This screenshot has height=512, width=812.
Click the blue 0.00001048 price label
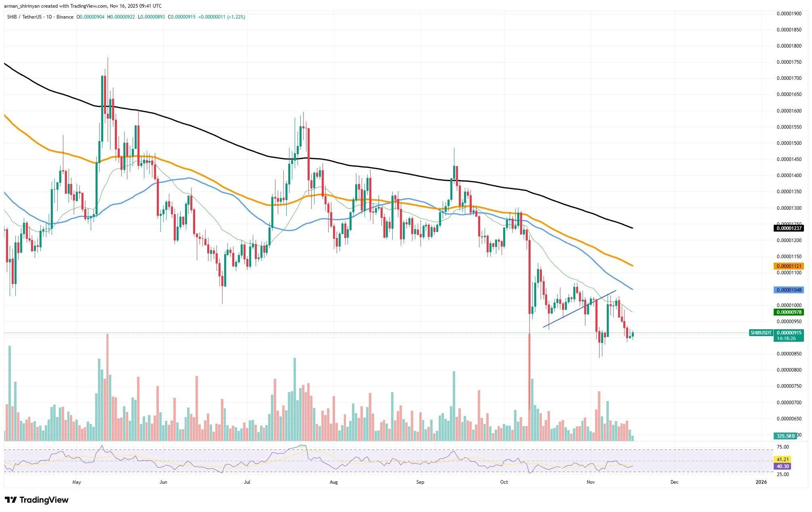[x=789, y=290]
